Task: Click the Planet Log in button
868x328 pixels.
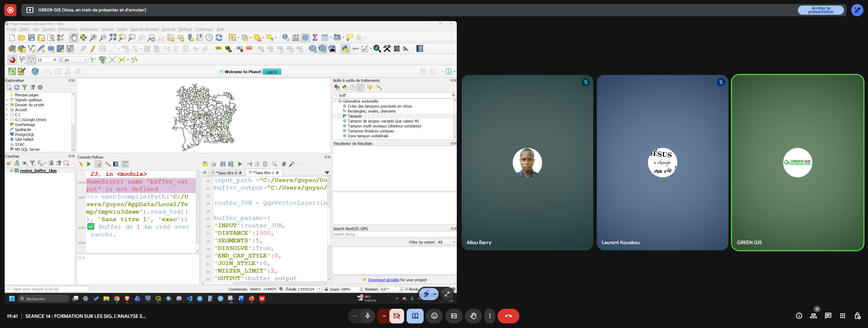Action: 272,72
